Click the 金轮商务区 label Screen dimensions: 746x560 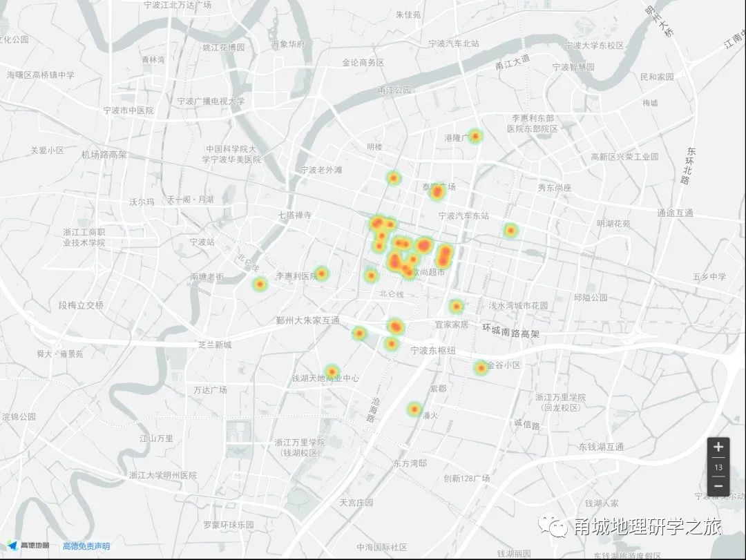pyautogui.click(x=363, y=62)
